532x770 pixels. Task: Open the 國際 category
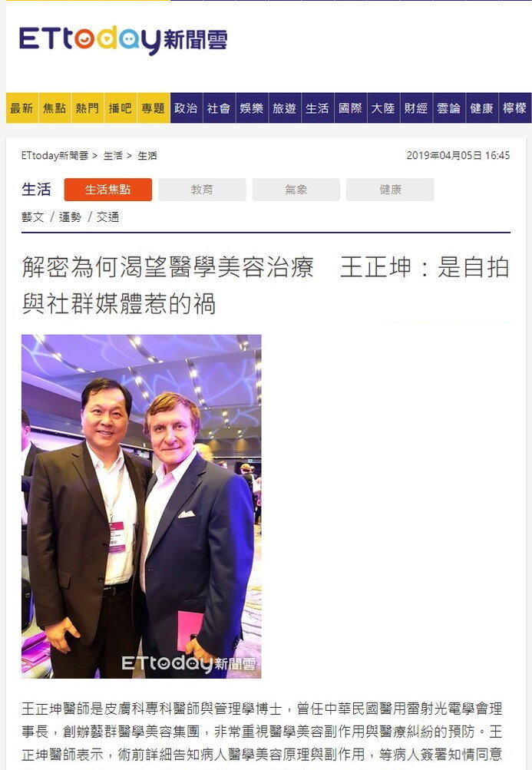(x=350, y=108)
